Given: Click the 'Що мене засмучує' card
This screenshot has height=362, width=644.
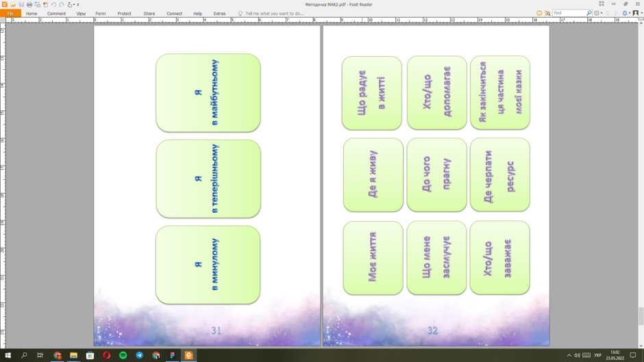Looking at the screenshot, I should [x=436, y=258].
